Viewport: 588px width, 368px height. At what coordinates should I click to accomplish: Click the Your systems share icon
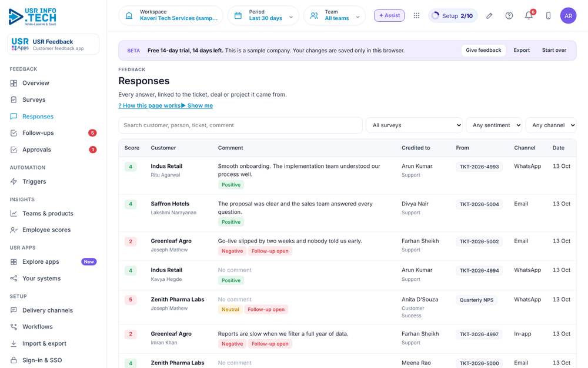click(x=14, y=279)
